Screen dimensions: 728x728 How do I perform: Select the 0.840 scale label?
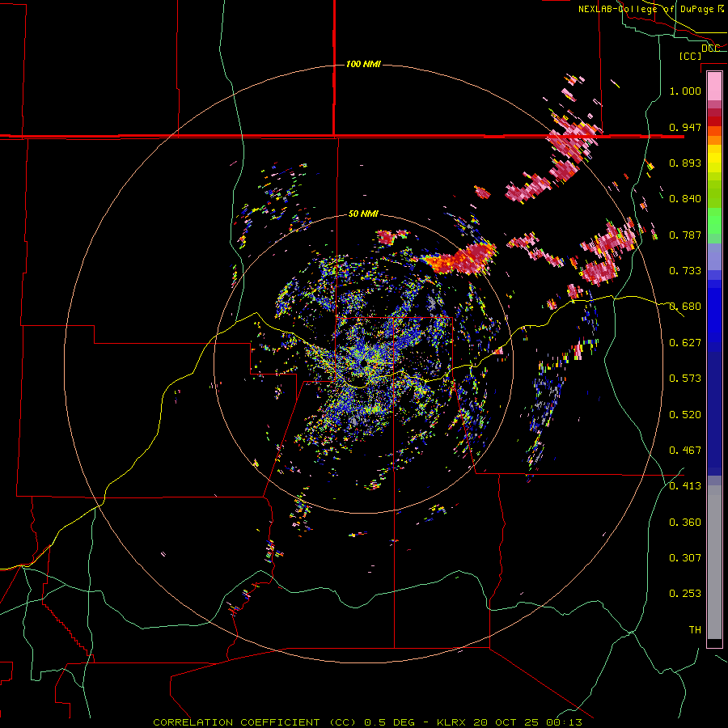click(x=685, y=199)
